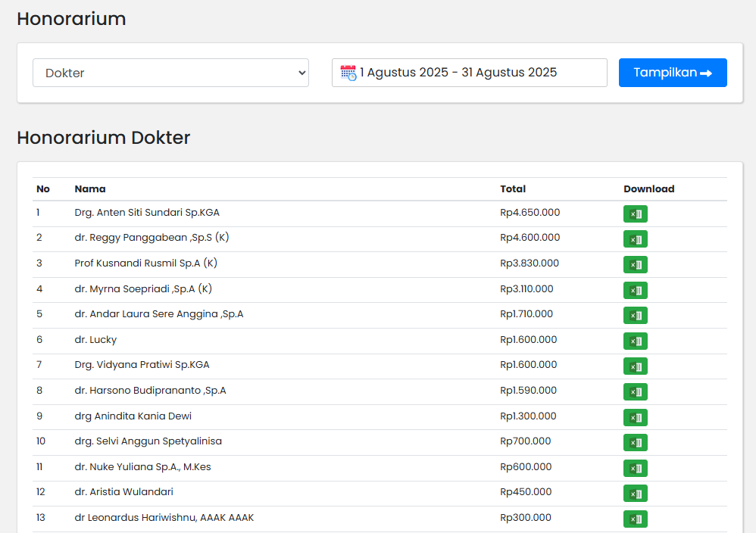Download Excel for drg Anindita Kania Dewi

point(635,417)
